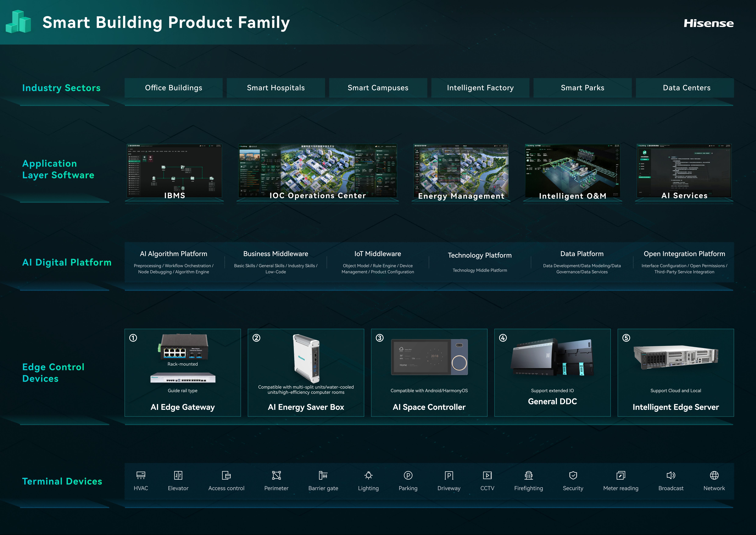Select "Basic Skills / General Skills" description

[276, 269]
